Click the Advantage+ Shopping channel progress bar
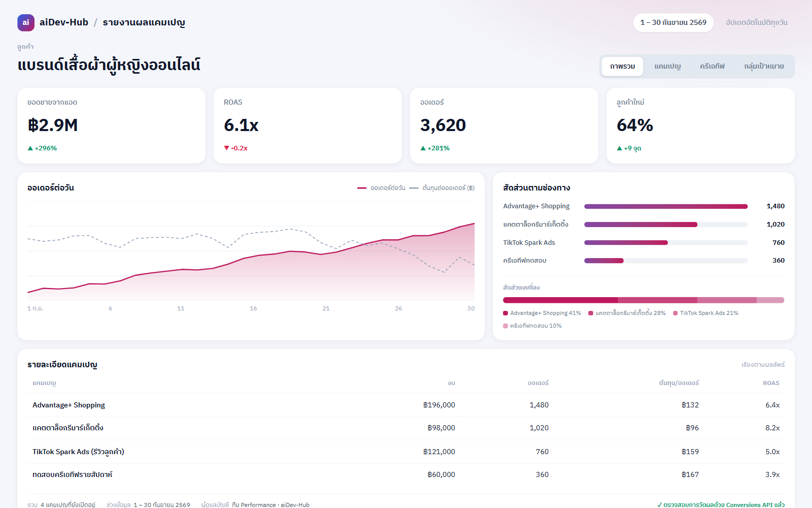The height and width of the screenshot is (508, 812). (666, 206)
